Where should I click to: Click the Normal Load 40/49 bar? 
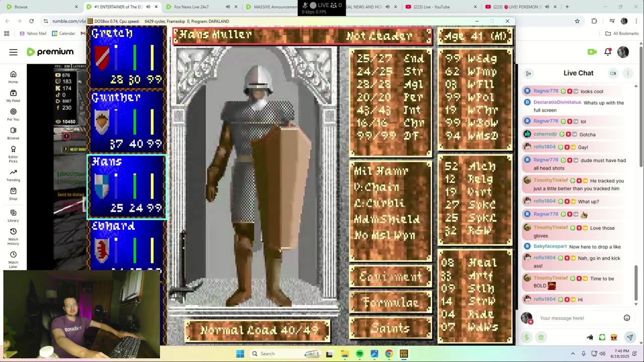pyautogui.click(x=258, y=330)
